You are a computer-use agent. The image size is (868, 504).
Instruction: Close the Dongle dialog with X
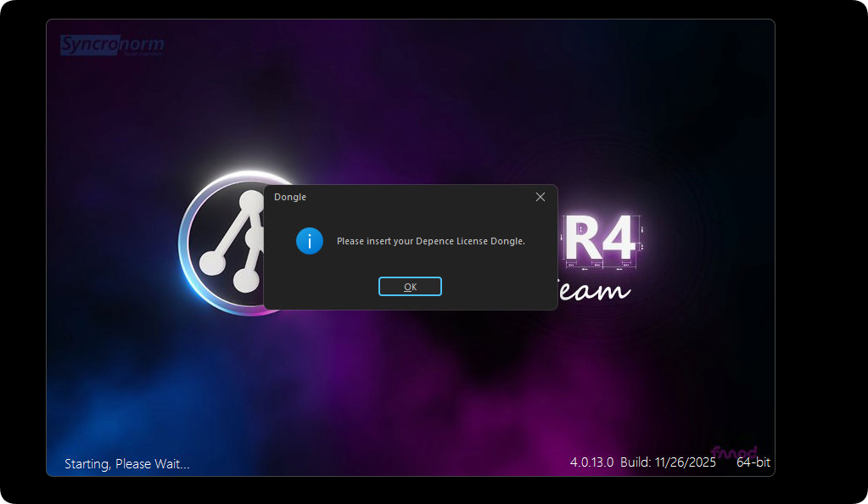point(540,197)
